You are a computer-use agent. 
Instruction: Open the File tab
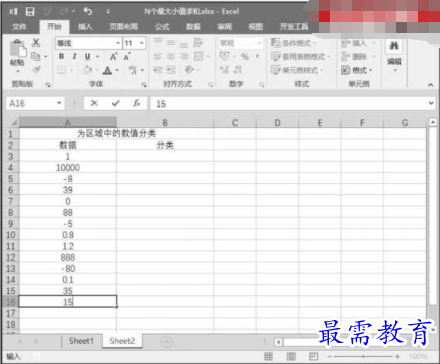pos(19,27)
